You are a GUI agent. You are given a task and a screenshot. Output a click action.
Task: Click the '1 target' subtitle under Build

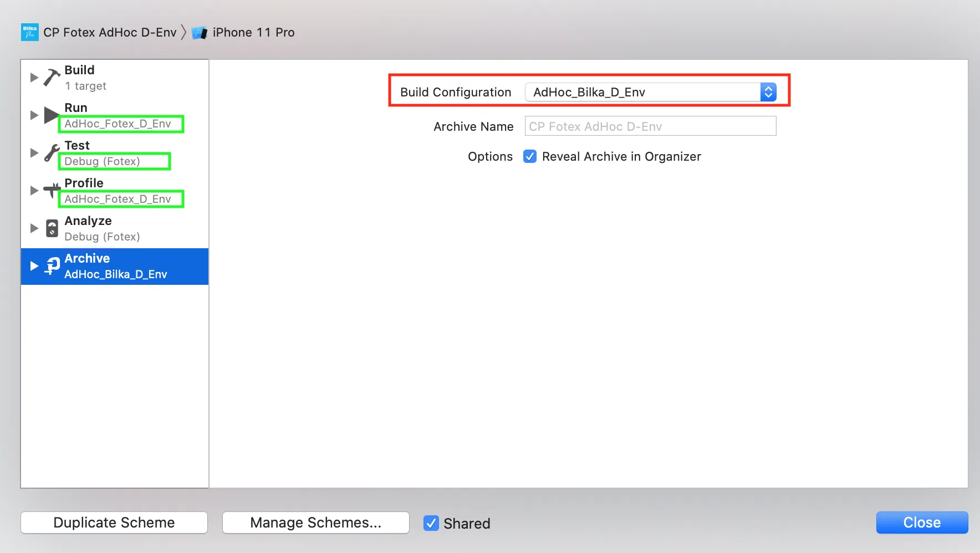pos(85,86)
